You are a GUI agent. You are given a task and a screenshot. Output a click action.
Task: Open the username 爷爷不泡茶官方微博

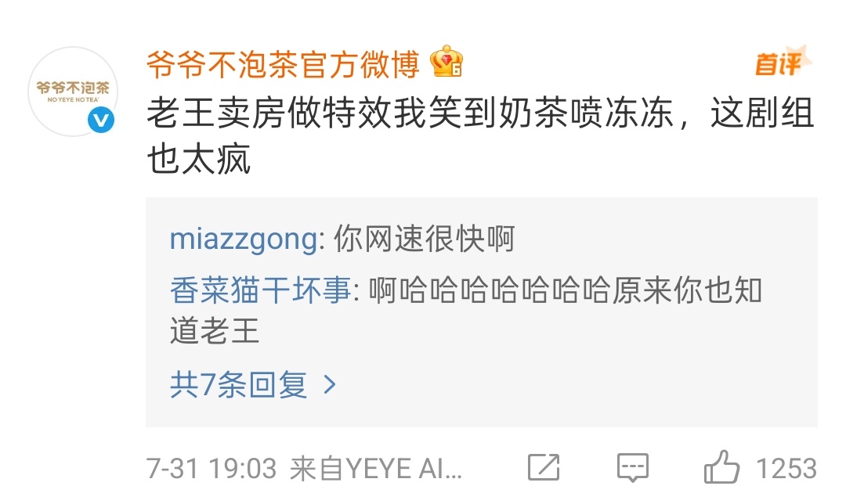tap(284, 64)
